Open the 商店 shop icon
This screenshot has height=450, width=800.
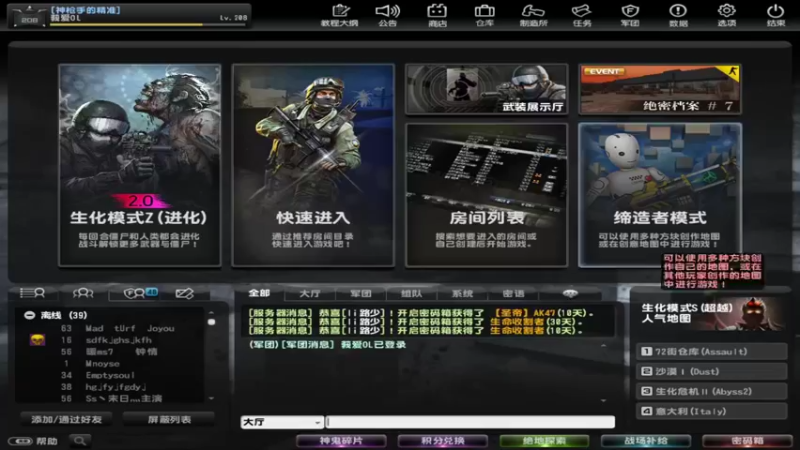tap(437, 15)
